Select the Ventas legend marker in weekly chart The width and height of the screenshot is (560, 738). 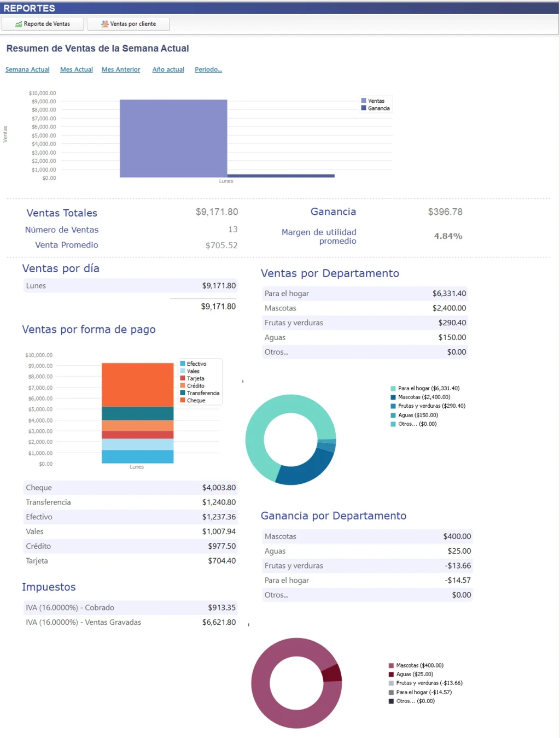(364, 101)
